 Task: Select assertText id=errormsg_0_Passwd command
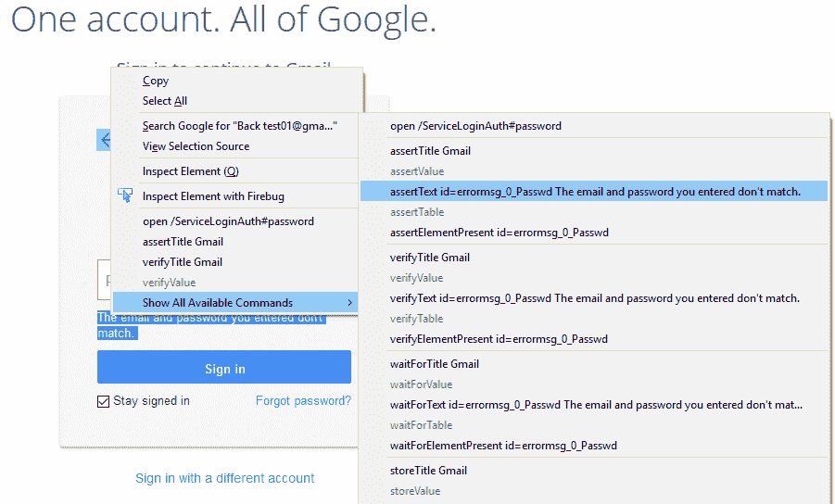pyautogui.click(x=594, y=191)
